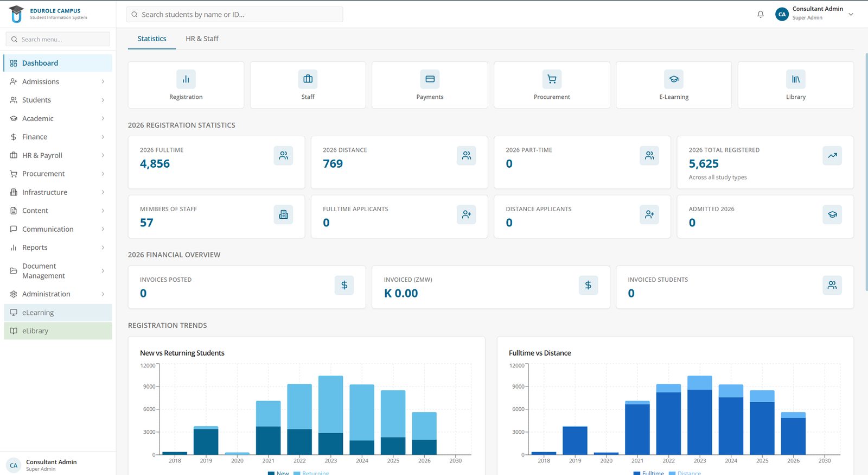
Task: Expand the Administration menu chevron
Action: click(x=103, y=294)
